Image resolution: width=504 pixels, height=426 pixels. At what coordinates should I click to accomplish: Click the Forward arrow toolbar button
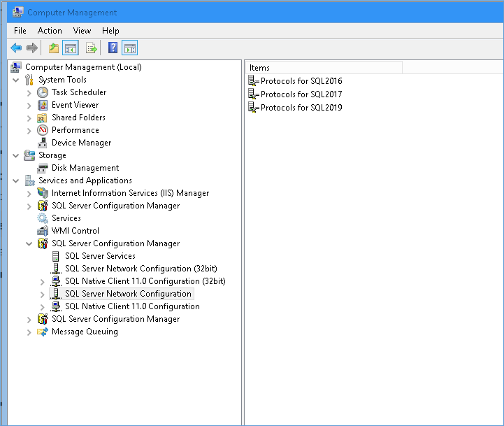click(x=32, y=48)
